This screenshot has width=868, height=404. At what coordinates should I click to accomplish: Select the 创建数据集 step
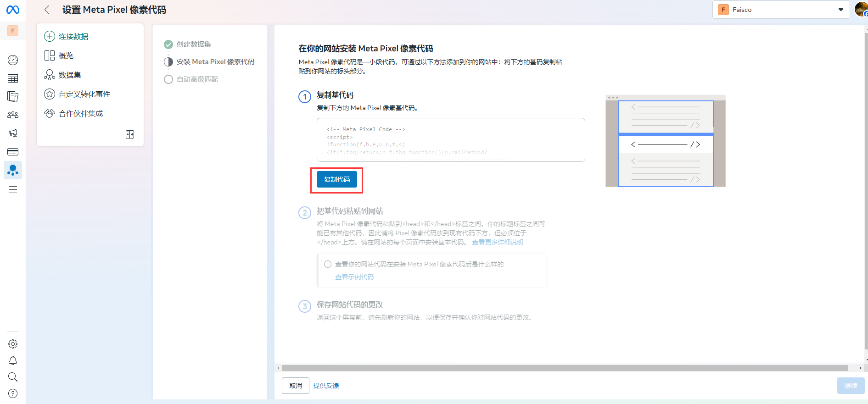188,44
